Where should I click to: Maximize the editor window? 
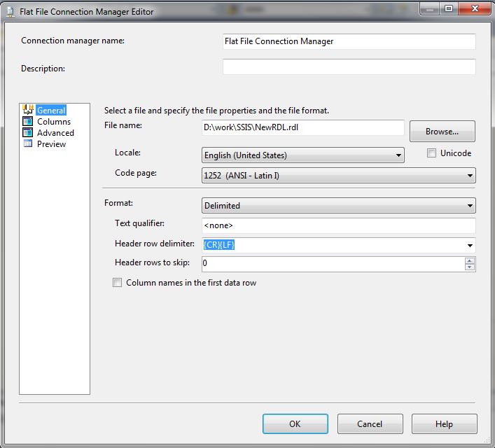(x=449, y=8)
